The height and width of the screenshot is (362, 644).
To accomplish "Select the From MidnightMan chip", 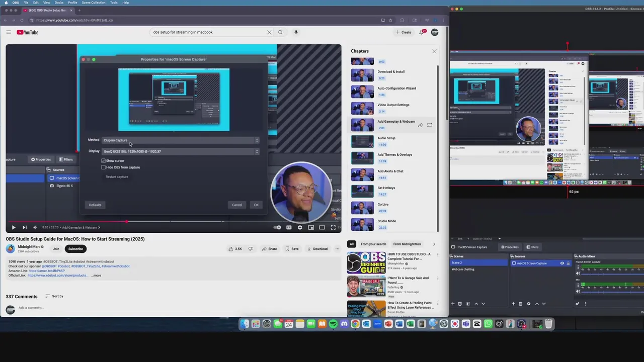I will click(407, 244).
